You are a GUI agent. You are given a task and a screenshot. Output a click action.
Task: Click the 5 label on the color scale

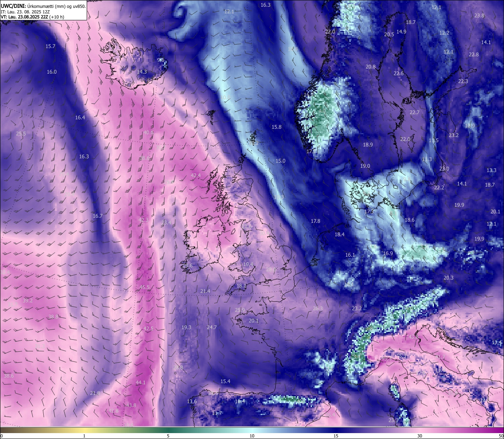pyautogui.click(x=168, y=436)
